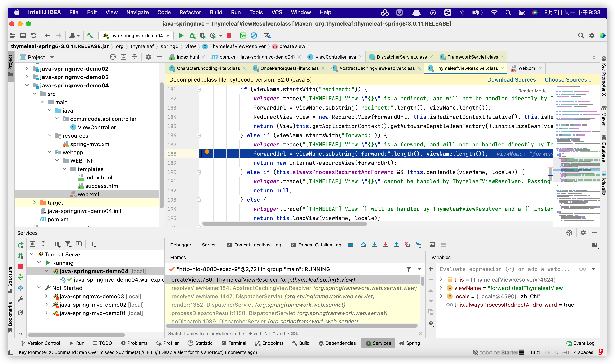Collapse the templates folder

point(65,169)
